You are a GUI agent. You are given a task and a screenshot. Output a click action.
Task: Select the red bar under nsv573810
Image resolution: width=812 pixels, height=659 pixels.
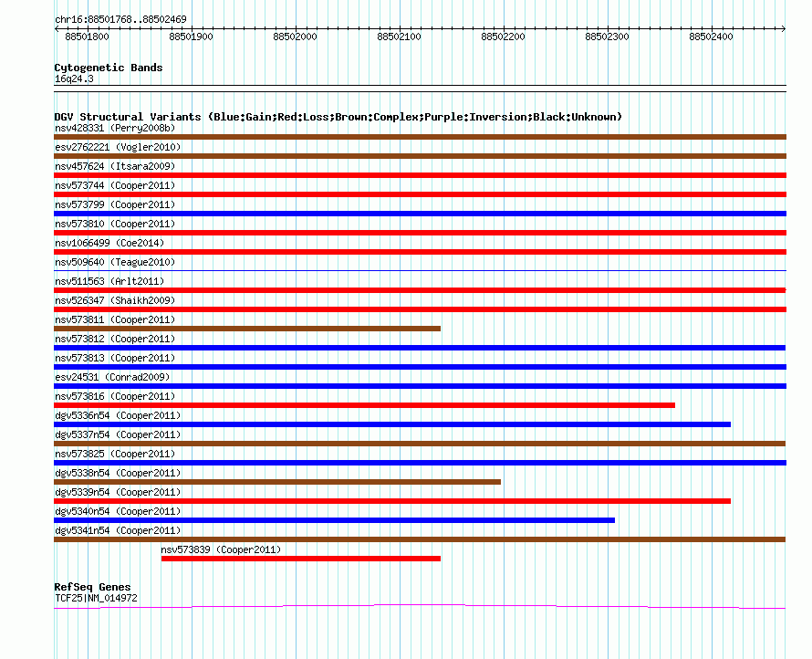click(420, 233)
